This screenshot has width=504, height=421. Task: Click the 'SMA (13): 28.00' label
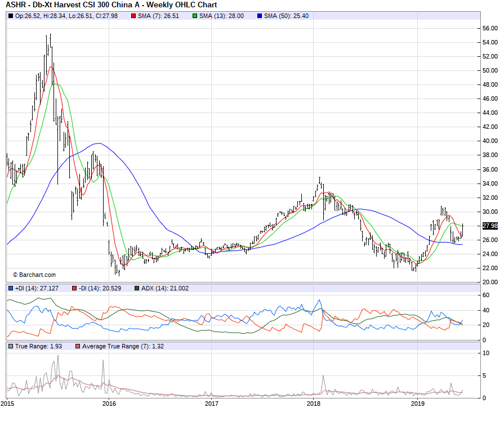pyautogui.click(x=221, y=16)
